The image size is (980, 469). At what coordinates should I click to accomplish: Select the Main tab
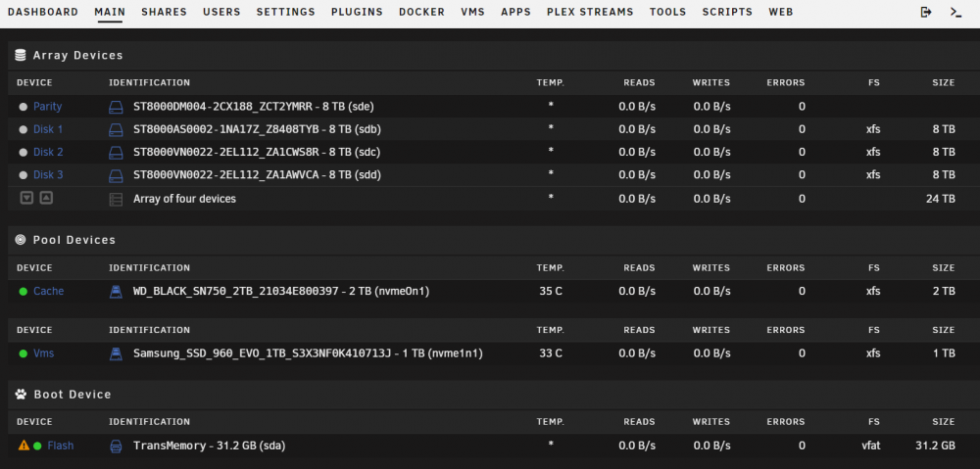pyautogui.click(x=110, y=12)
